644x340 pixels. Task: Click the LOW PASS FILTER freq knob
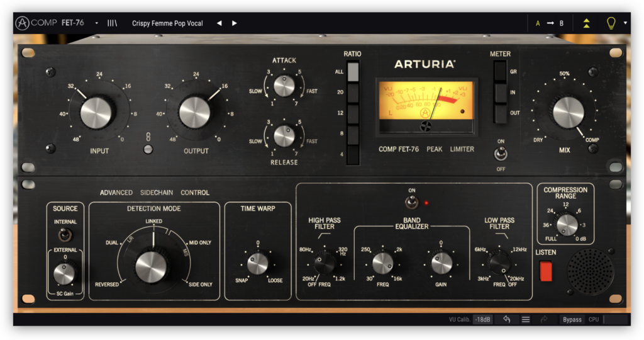click(499, 264)
